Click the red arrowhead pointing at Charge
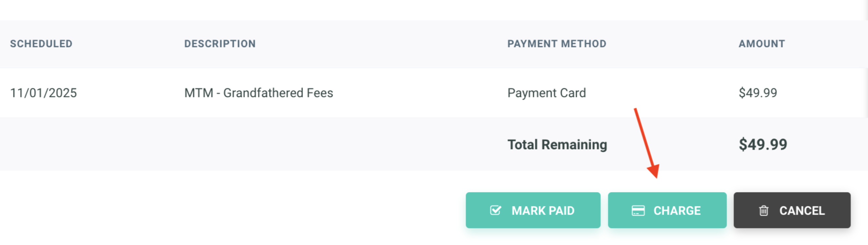 [x=654, y=171]
